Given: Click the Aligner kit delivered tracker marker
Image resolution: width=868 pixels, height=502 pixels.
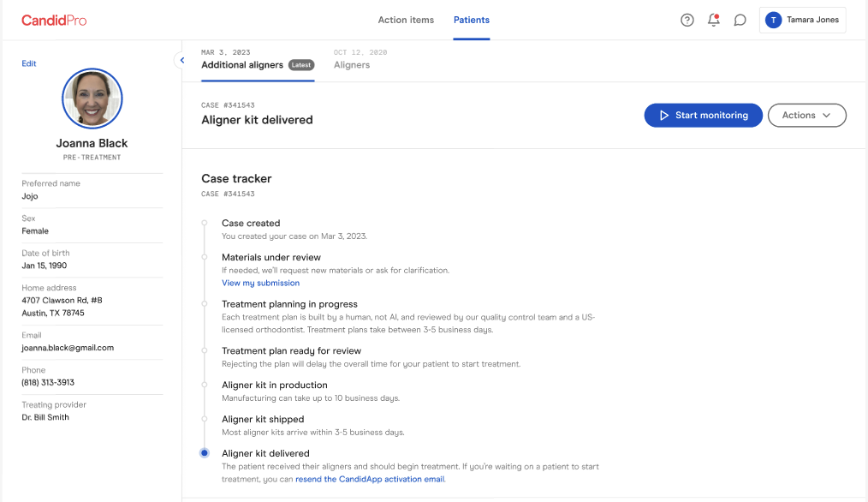Looking at the screenshot, I should tap(205, 453).
